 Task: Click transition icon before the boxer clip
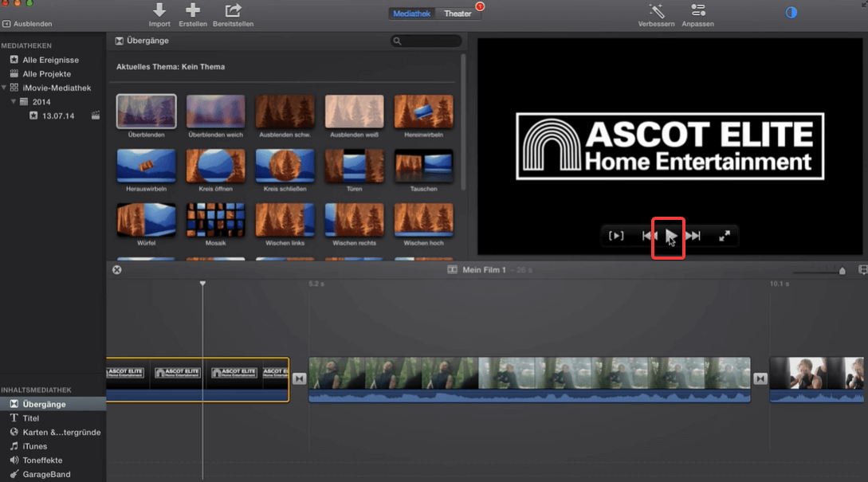[760, 378]
